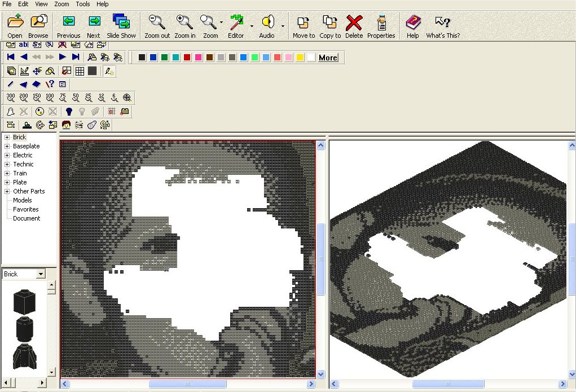This screenshot has height=392, width=576.
Task: Jump to last step with skip-forward arrow
Action: (76, 57)
